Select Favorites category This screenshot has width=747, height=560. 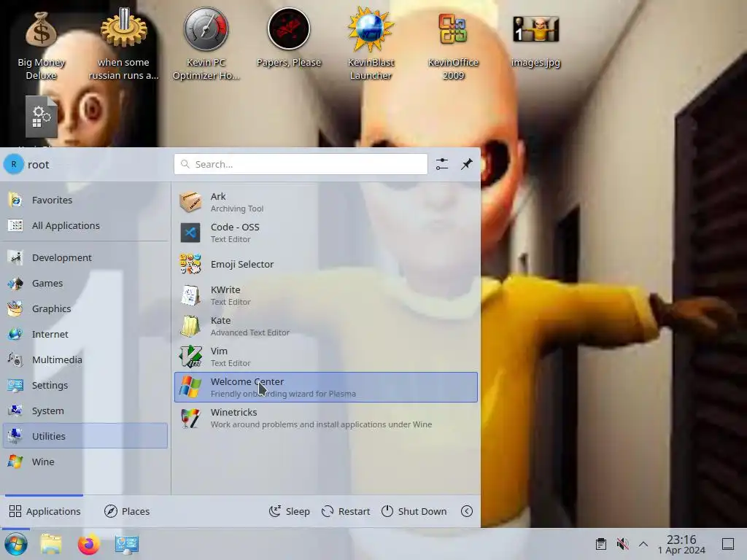[85, 200]
